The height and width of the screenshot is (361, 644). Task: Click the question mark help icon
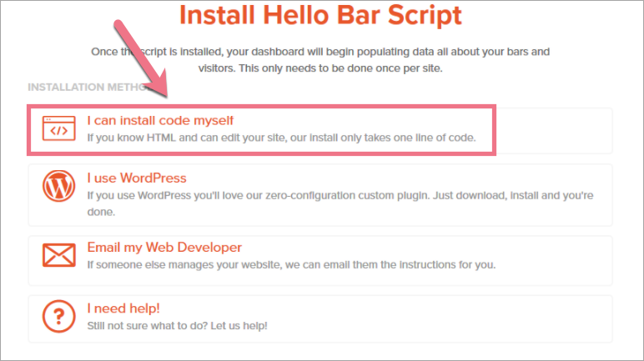(x=58, y=317)
